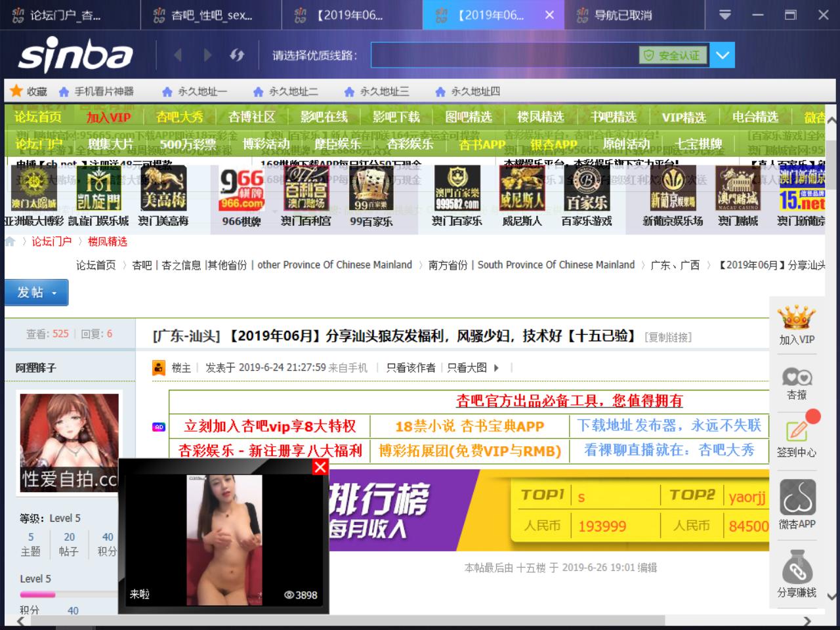Open 新葡京娱乐场 ad icon

pos(673,188)
